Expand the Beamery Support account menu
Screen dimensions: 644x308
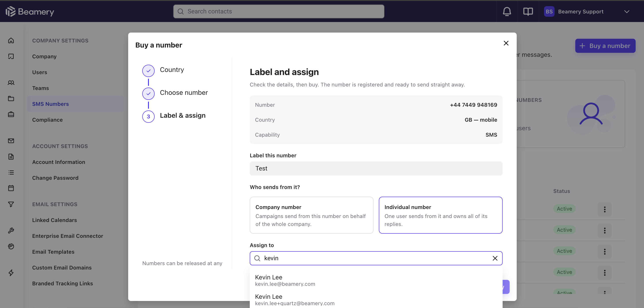coord(627,12)
